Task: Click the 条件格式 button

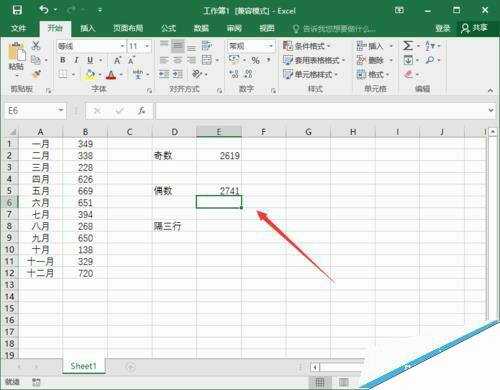Action: [306, 46]
